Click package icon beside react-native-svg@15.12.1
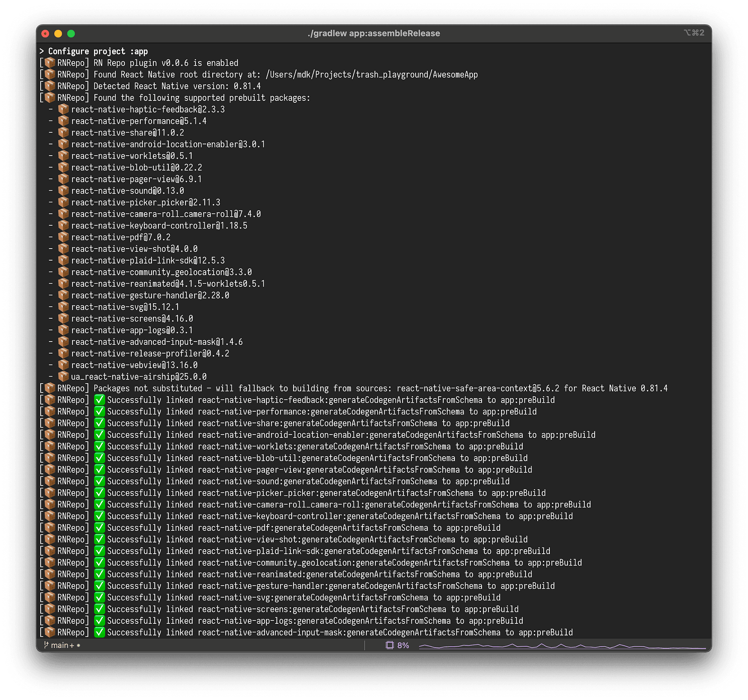The image size is (748, 700). click(64, 307)
